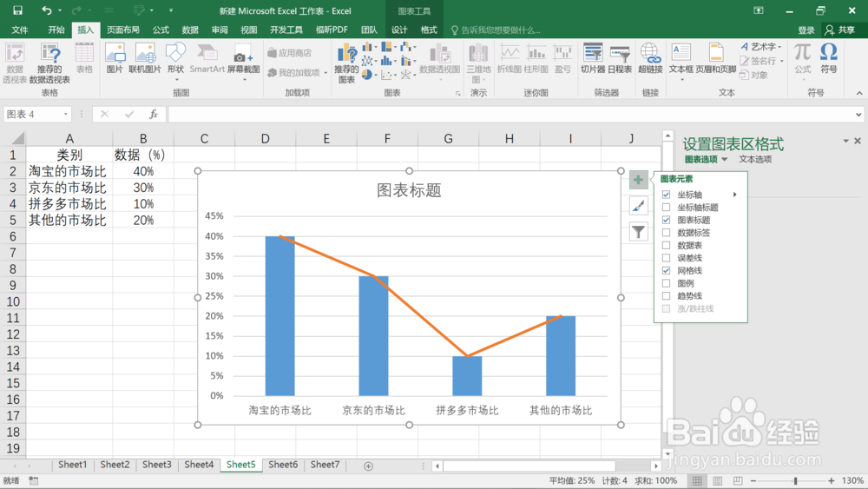The height and width of the screenshot is (489, 868).
Task: Click zoom in plus button
Action: pyautogui.click(x=831, y=480)
